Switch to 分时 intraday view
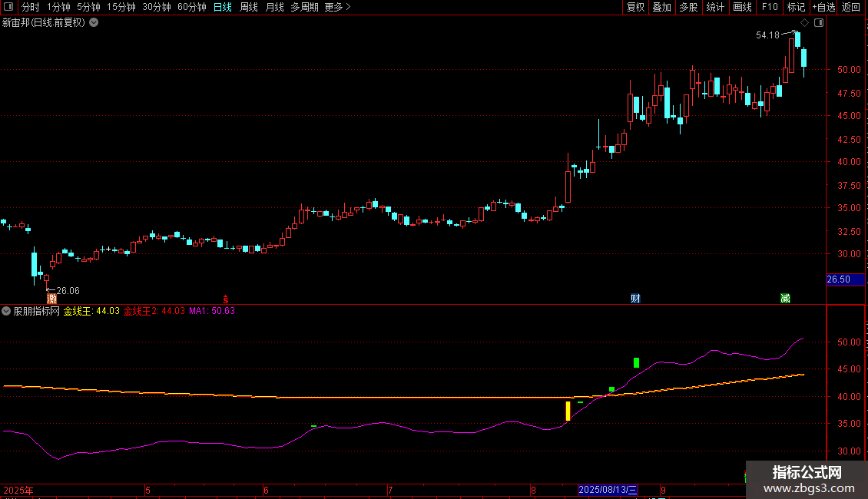This screenshot has height=499, width=868. (x=31, y=7)
